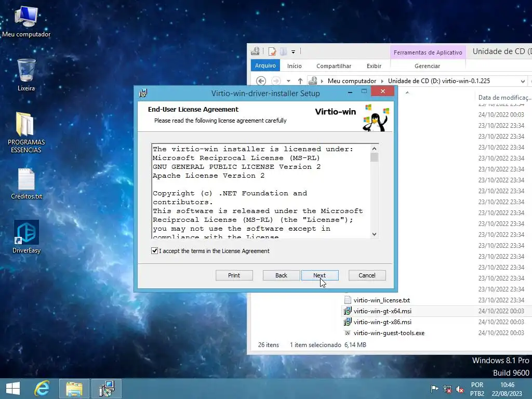Click the virtio-win-gt-x64.msi file icon
The width and height of the screenshot is (532, 399).
[x=348, y=311]
